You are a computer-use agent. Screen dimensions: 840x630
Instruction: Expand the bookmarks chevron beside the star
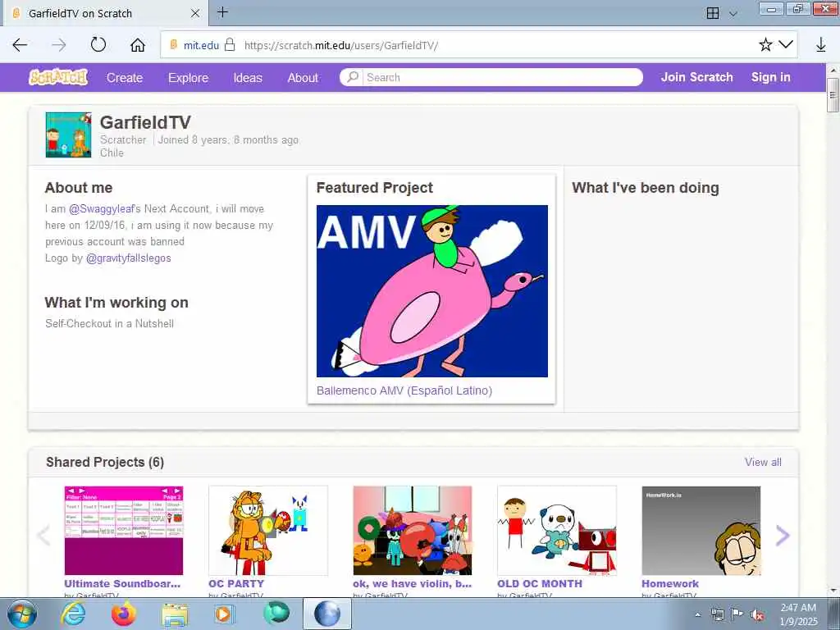pos(786,44)
